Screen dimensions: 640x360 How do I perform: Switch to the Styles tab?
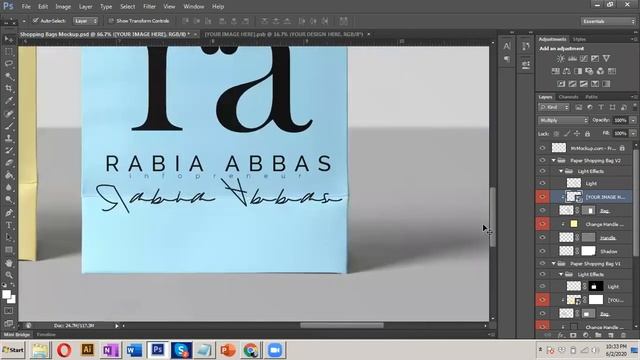point(579,39)
